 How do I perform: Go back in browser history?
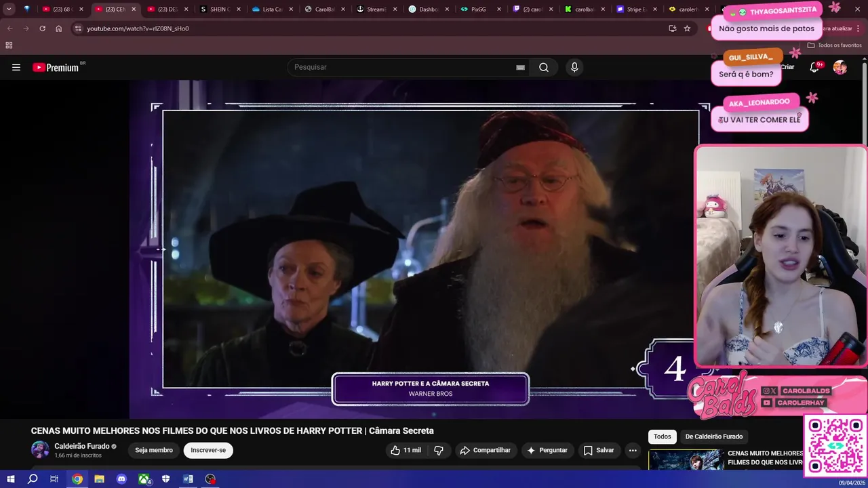click(x=9, y=28)
